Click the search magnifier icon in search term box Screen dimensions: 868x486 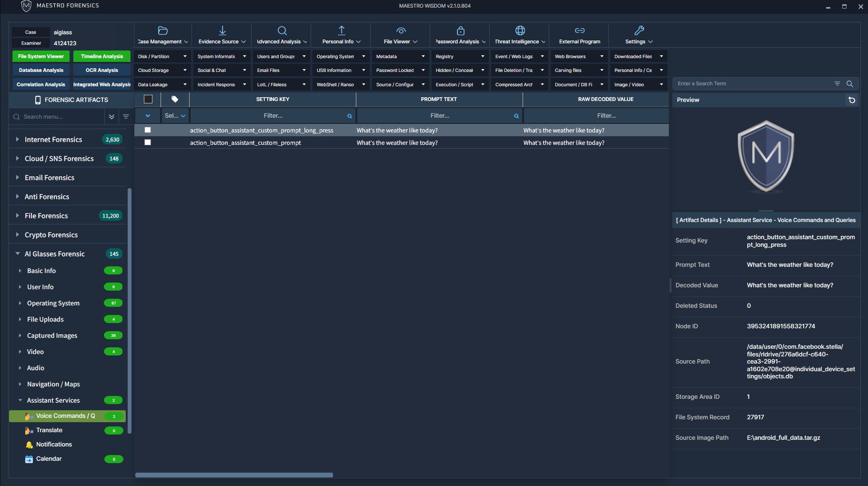(849, 84)
